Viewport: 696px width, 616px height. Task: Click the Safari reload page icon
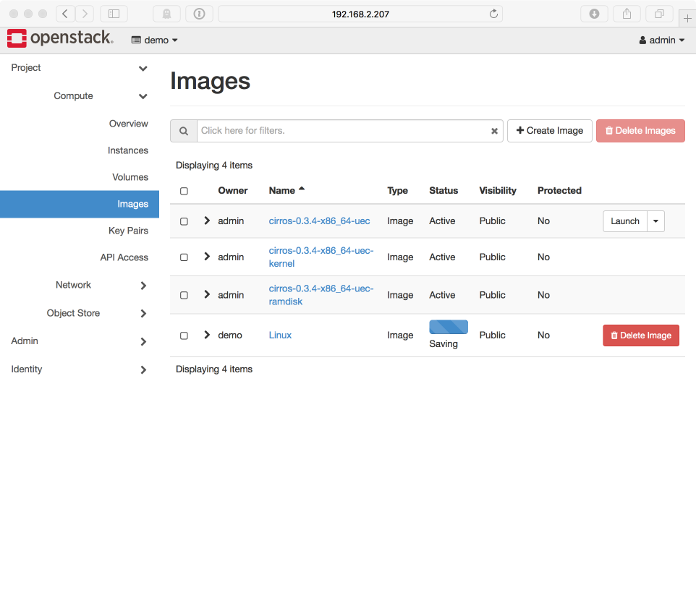[493, 14]
